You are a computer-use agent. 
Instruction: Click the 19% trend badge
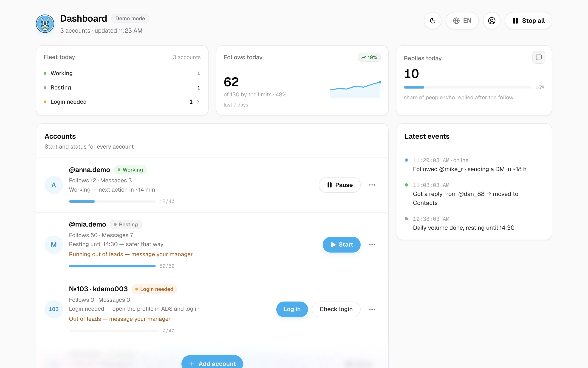(x=369, y=57)
